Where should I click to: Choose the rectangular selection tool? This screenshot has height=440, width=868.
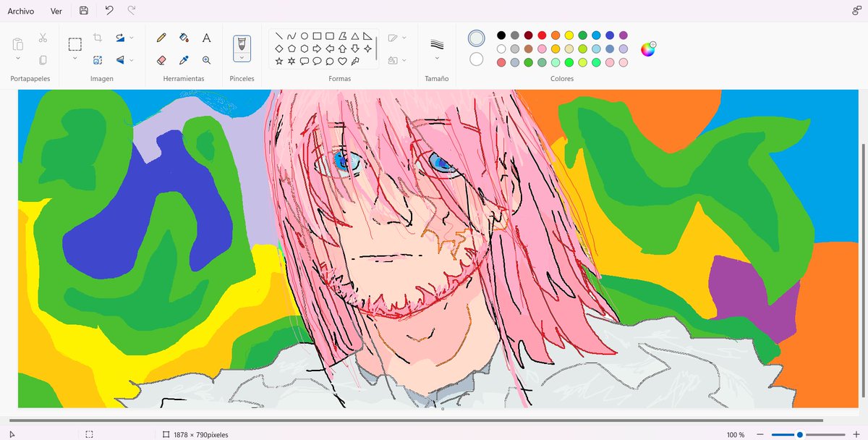(75, 44)
